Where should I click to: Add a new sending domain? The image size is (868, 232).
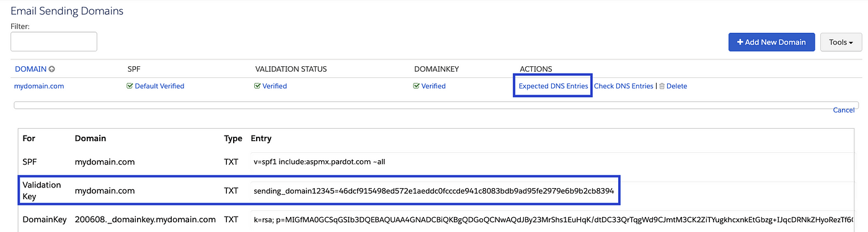771,42
